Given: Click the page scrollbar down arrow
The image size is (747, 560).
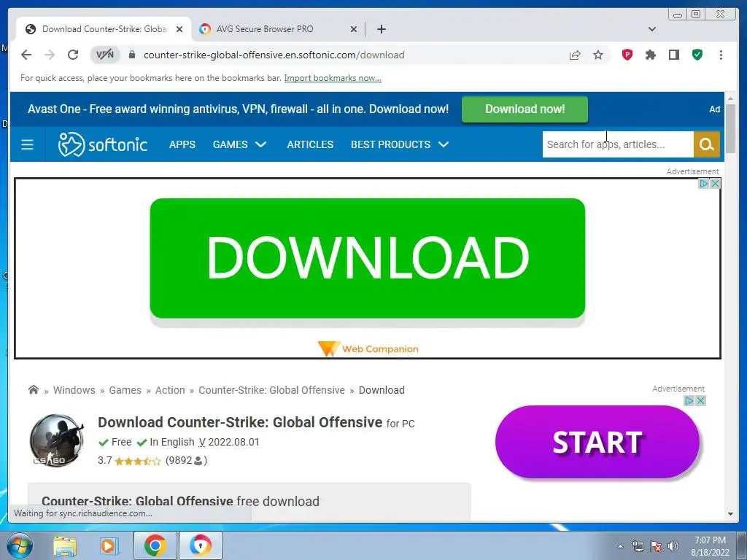Looking at the screenshot, I should (730, 514).
